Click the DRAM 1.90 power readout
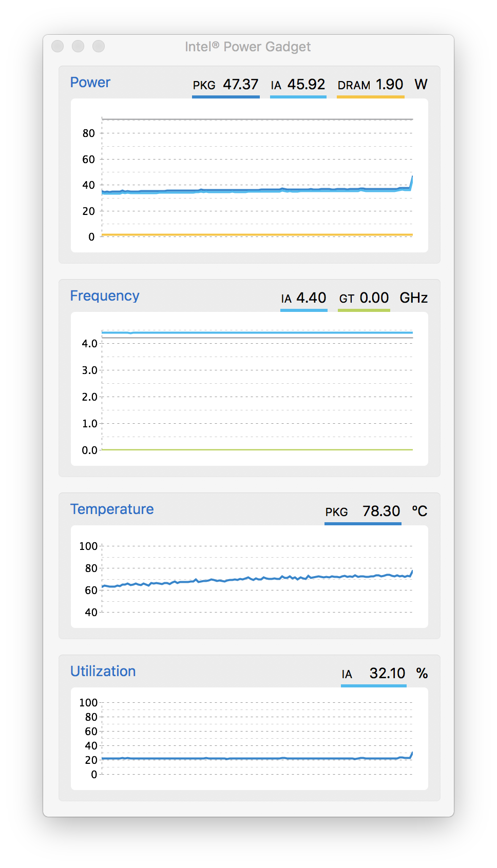The image size is (497, 868). coord(370,85)
